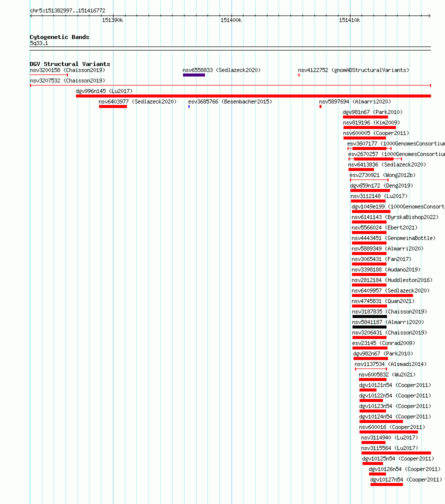Screen dimensions: 445x504
Task: Click the red bar under nsv6403977
Action: tap(113, 106)
